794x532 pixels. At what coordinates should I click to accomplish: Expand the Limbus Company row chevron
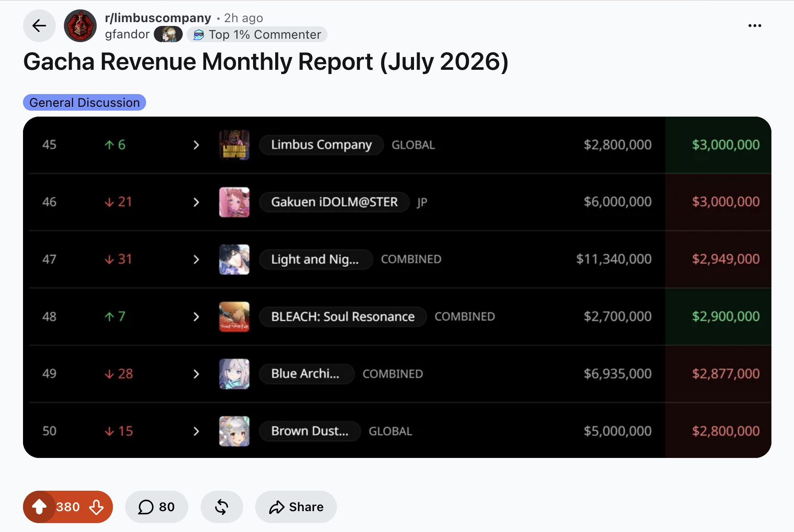(196, 145)
